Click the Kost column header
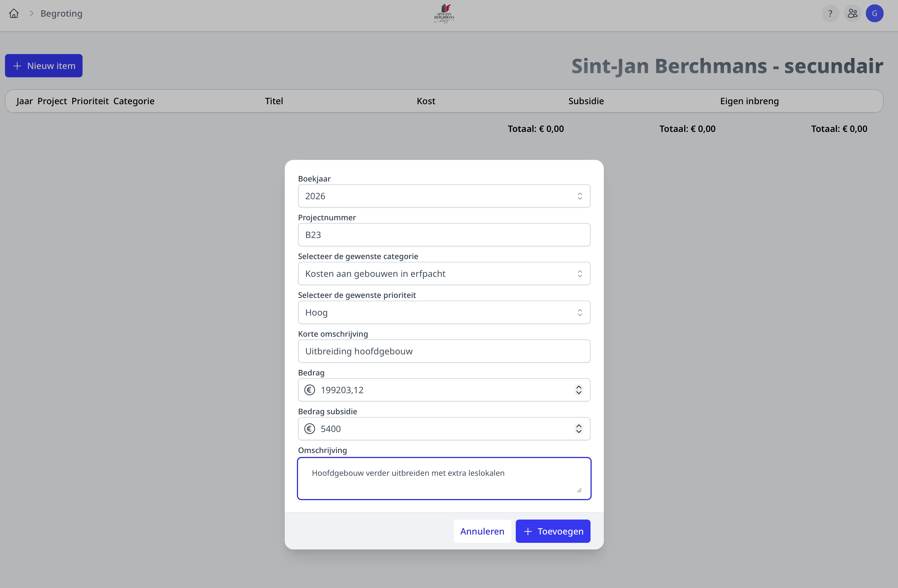This screenshot has width=898, height=588. coord(426,101)
